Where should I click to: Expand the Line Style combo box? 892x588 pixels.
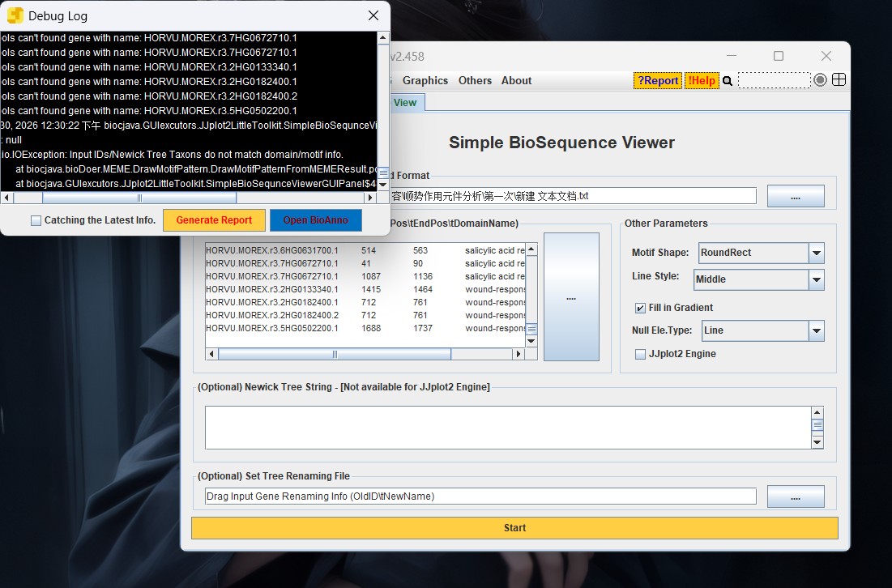(x=816, y=279)
